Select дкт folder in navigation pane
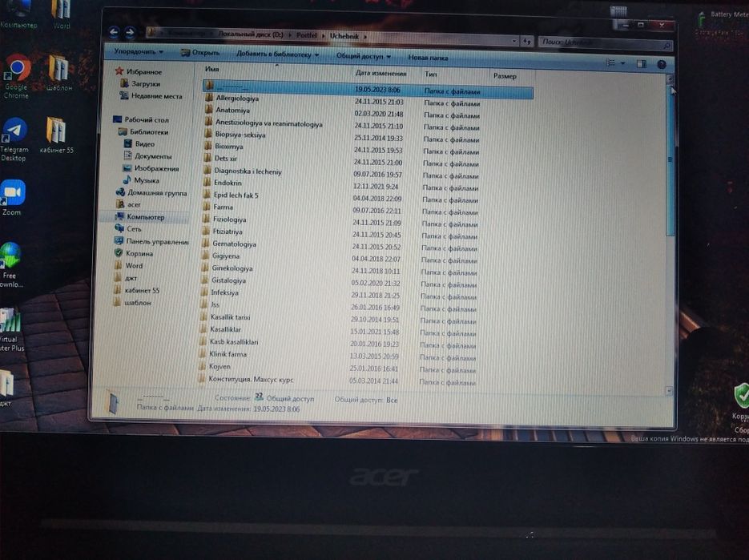This screenshot has width=749, height=560. point(126,278)
